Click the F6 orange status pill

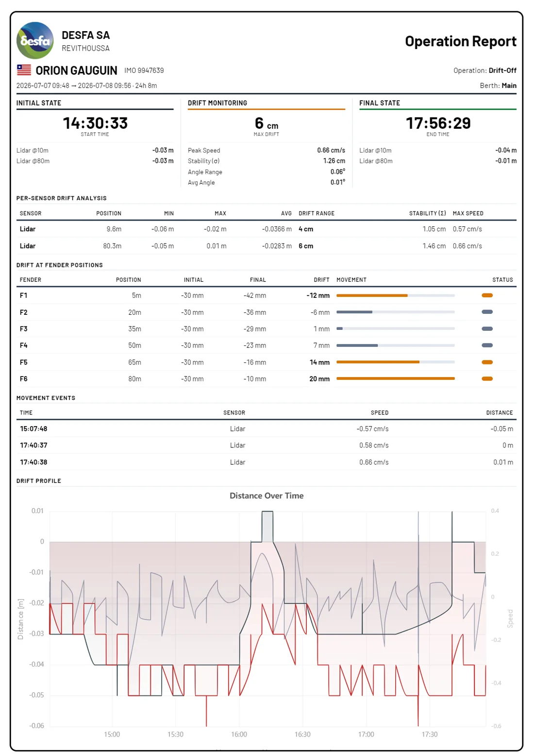(x=487, y=379)
